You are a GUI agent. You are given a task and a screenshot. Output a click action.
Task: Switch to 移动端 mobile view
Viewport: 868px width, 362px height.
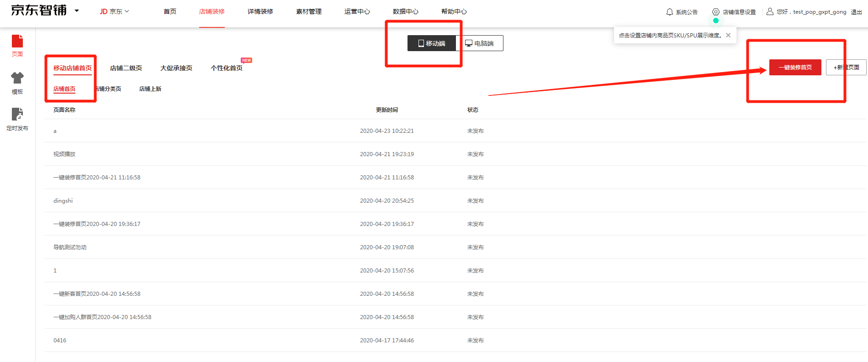pyautogui.click(x=432, y=43)
